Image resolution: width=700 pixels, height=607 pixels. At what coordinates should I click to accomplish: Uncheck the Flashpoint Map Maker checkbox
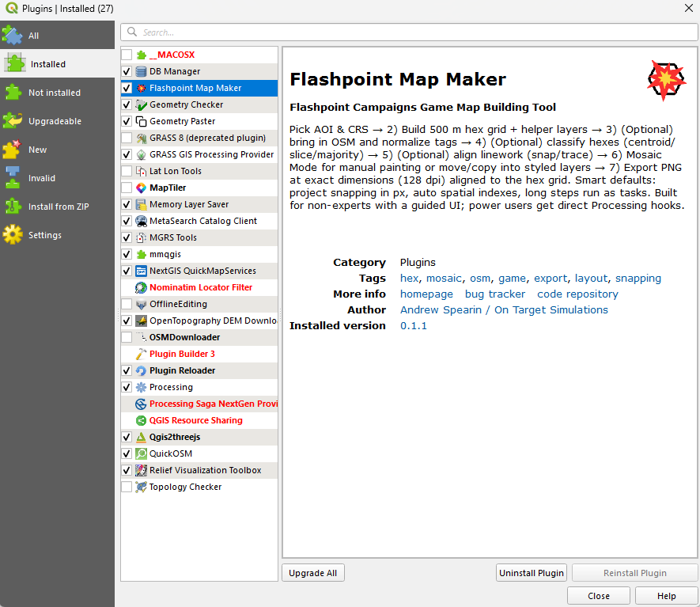pos(127,88)
